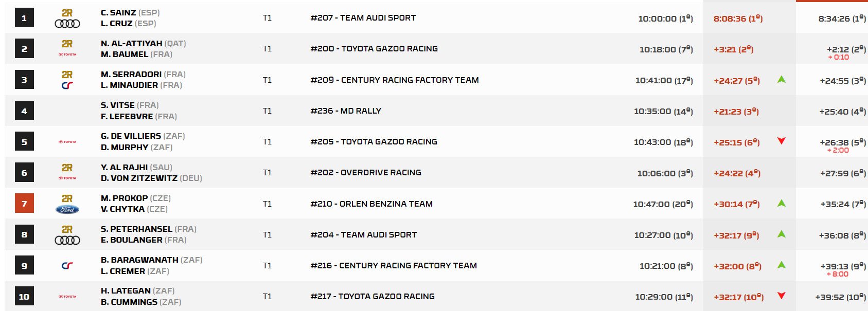Click the Toyota logo beside Y. Al Rajhi
The width and height of the screenshot is (868, 311).
pos(67,178)
